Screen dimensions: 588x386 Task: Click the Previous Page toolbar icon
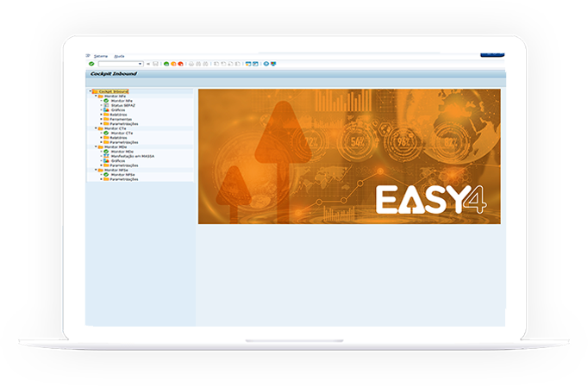pos(223,64)
